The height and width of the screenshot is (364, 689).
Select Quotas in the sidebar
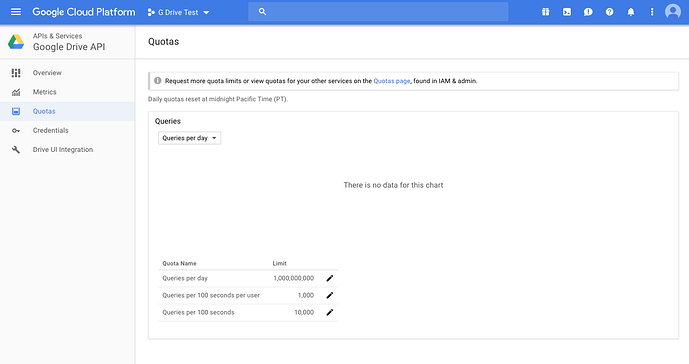click(x=44, y=111)
